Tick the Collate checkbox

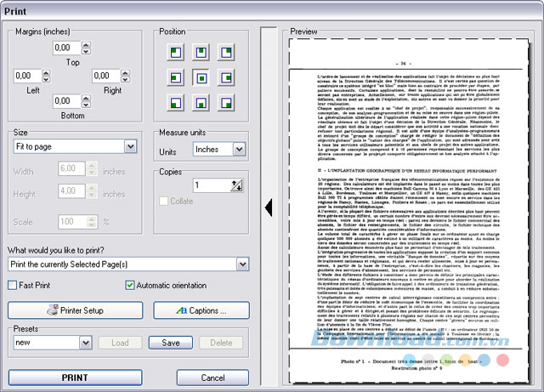[163, 201]
